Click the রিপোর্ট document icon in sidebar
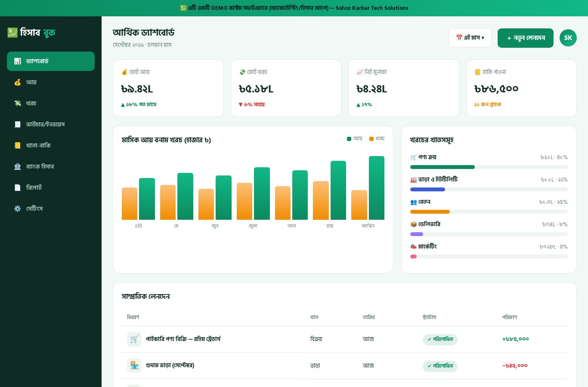588x387 pixels. coord(18,187)
